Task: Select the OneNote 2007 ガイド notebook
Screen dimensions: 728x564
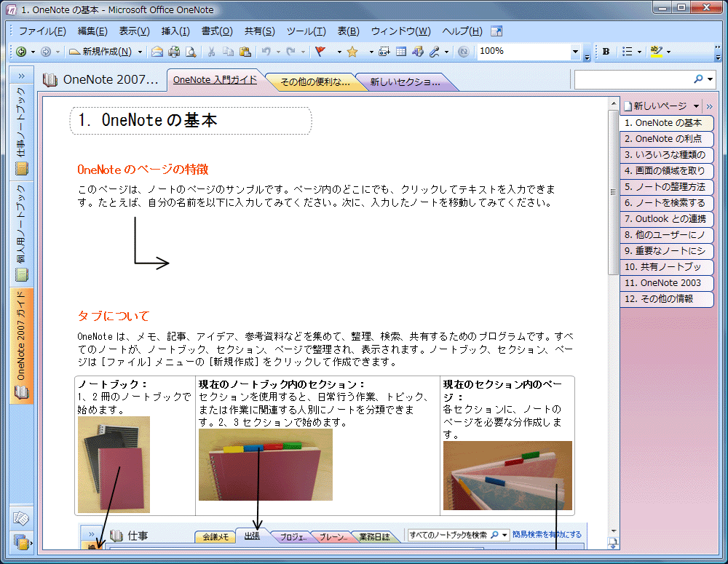Action: 21,344
